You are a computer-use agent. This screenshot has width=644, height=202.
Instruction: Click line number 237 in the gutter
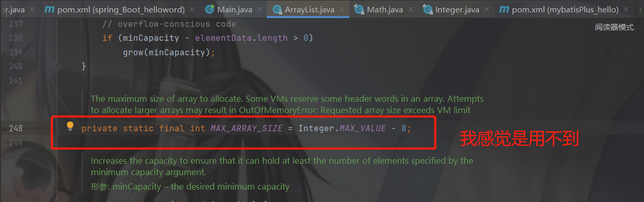pyautogui.click(x=15, y=24)
